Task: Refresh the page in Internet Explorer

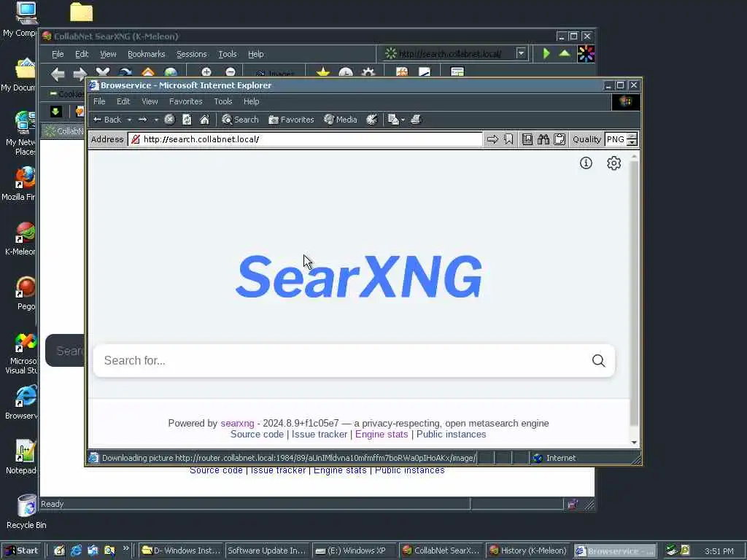Action: (187, 120)
